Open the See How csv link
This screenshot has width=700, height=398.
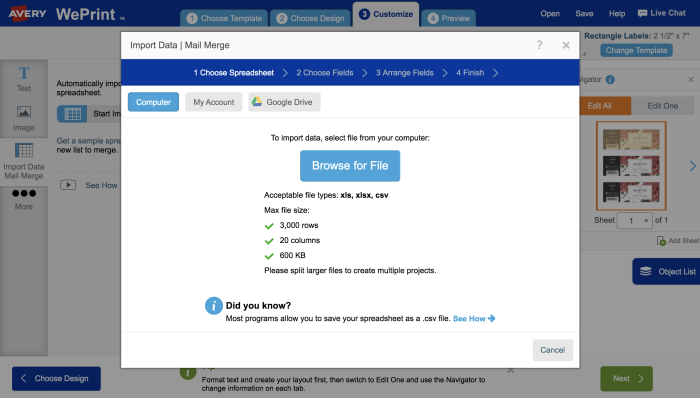point(474,319)
